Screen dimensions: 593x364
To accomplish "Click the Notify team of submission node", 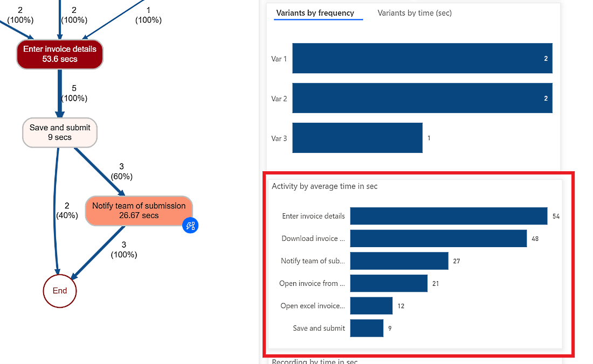I will (139, 211).
